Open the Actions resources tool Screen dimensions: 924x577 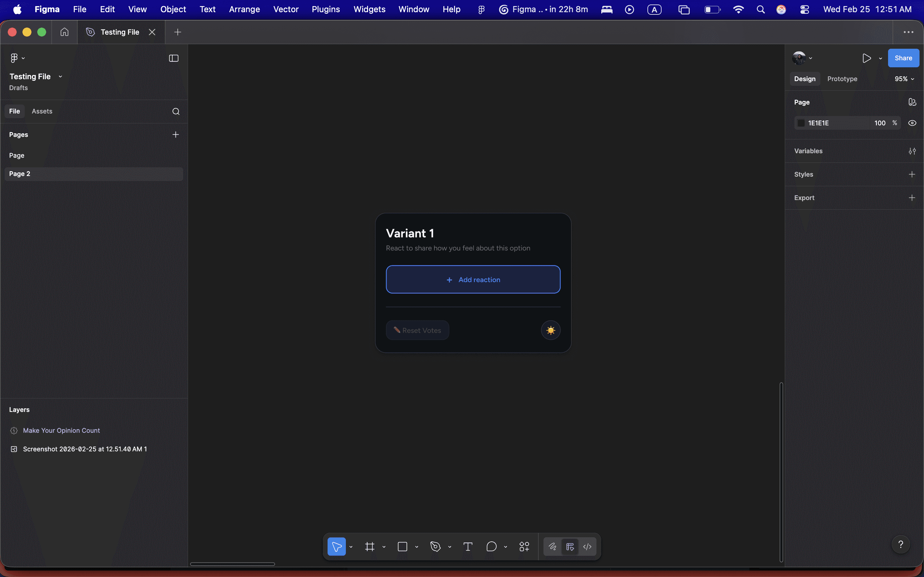coord(524,547)
